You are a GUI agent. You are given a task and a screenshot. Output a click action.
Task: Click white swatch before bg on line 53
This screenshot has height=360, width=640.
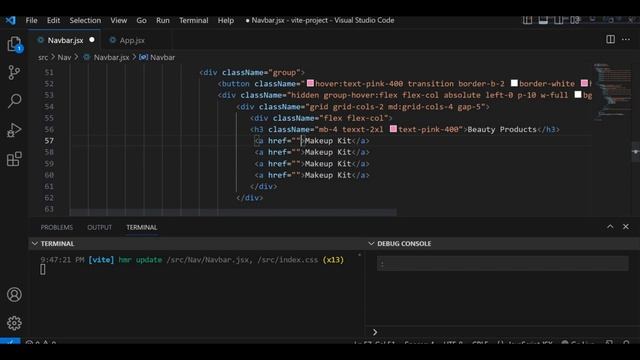point(578,95)
